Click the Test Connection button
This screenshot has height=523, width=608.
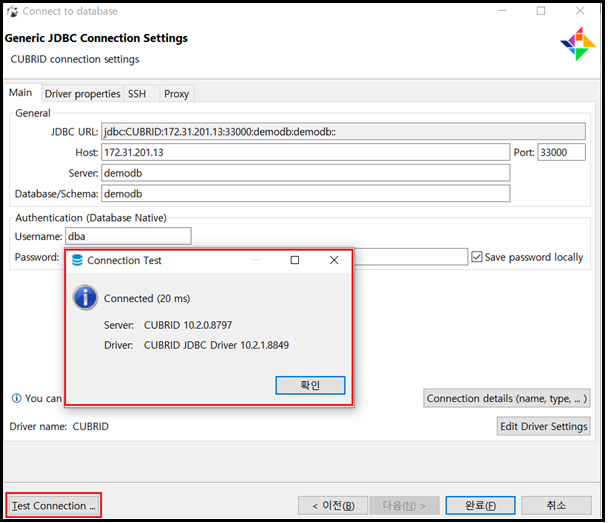tap(54, 506)
